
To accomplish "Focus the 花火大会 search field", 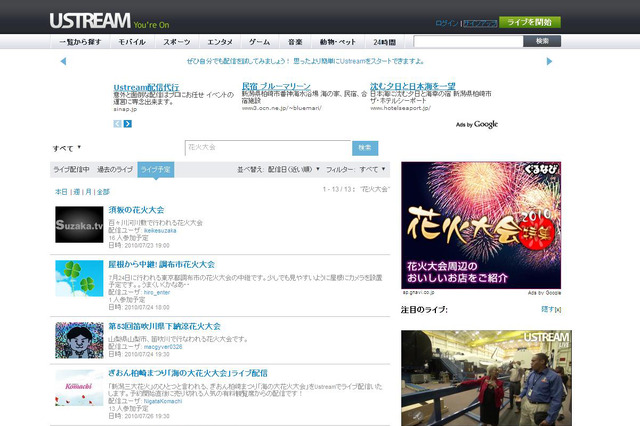I will coord(268,148).
